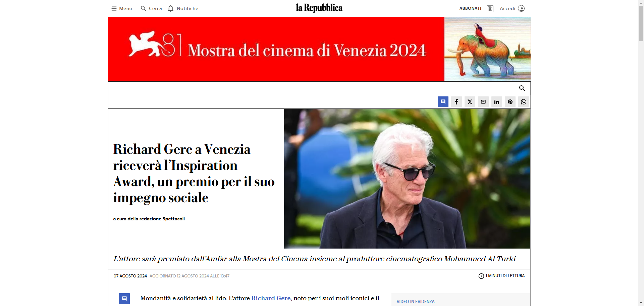This screenshot has height=306, width=644.
Task: Share article on Pinterest
Action: pyautogui.click(x=510, y=102)
